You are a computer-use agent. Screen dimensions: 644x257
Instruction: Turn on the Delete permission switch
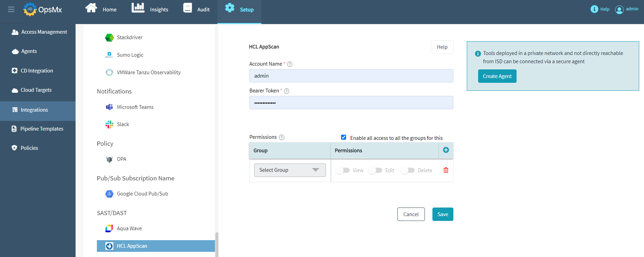[408, 170]
